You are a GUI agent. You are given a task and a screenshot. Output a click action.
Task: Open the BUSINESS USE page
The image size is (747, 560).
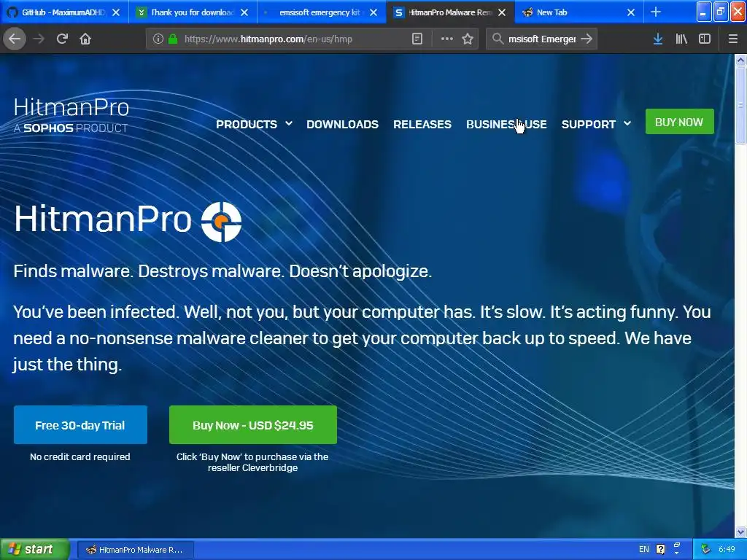click(x=506, y=124)
